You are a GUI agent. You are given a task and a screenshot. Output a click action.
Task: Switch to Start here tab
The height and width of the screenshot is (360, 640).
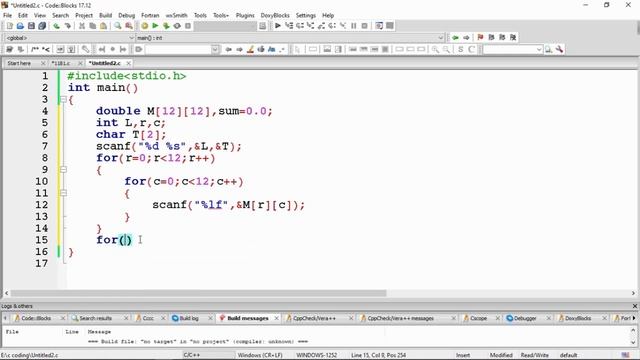click(19, 63)
